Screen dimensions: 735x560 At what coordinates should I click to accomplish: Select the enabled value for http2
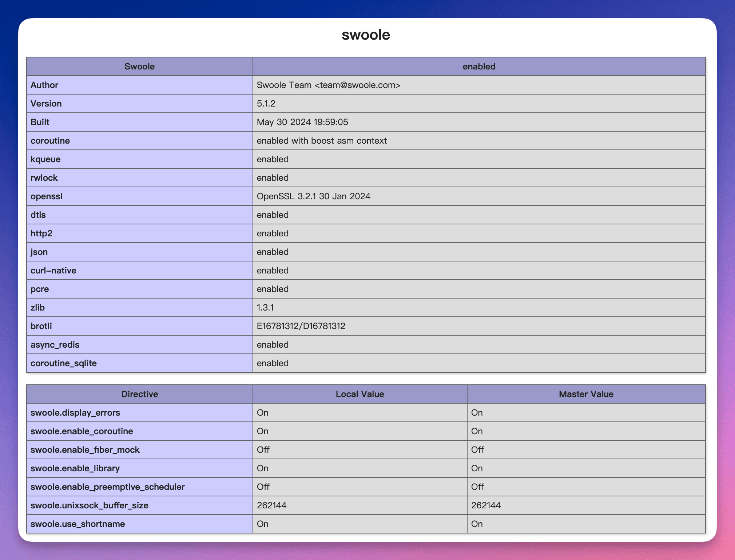tap(273, 233)
